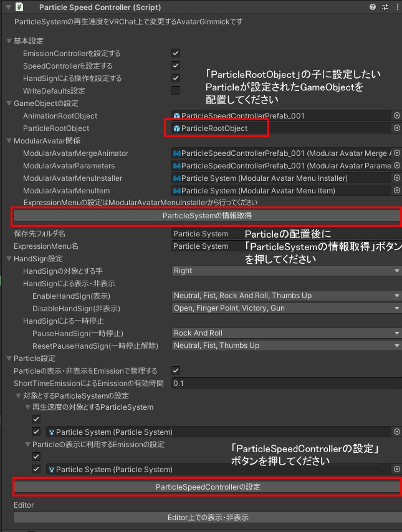
Task: Click the ModularAvatarMergeAnimator property label
Action: (x=75, y=153)
